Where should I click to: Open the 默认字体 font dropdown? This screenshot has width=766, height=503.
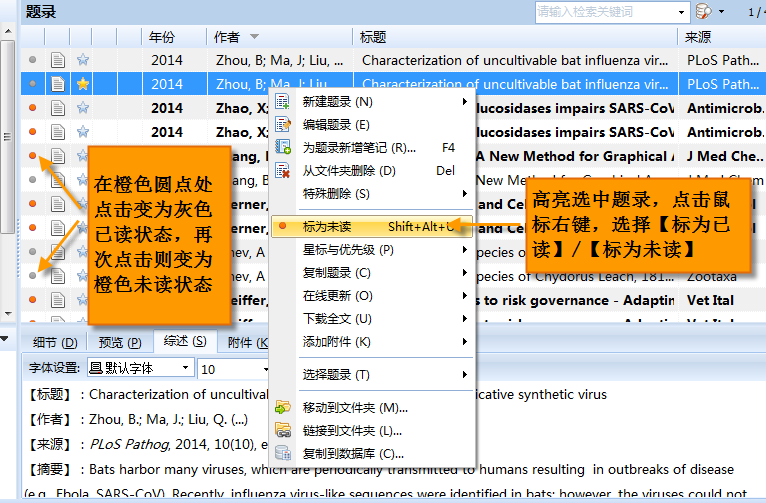(186, 368)
